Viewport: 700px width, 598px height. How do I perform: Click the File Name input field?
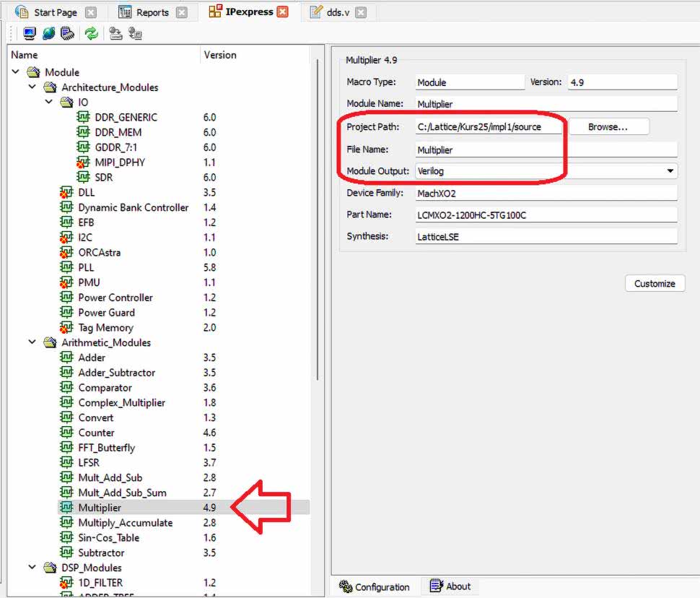pyautogui.click(x=546, y=149)
